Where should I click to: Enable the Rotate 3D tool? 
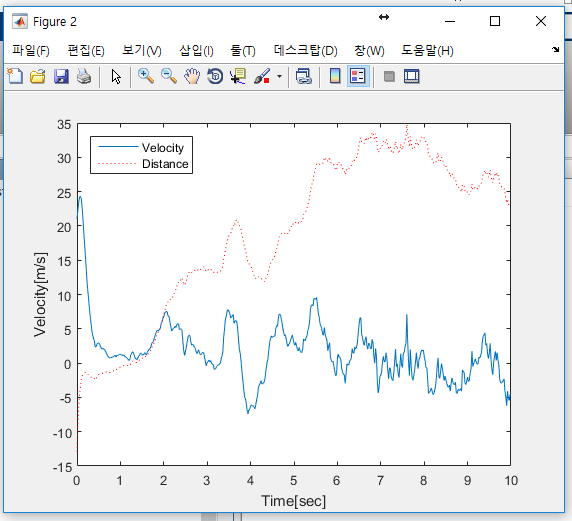tap(215, 77)
